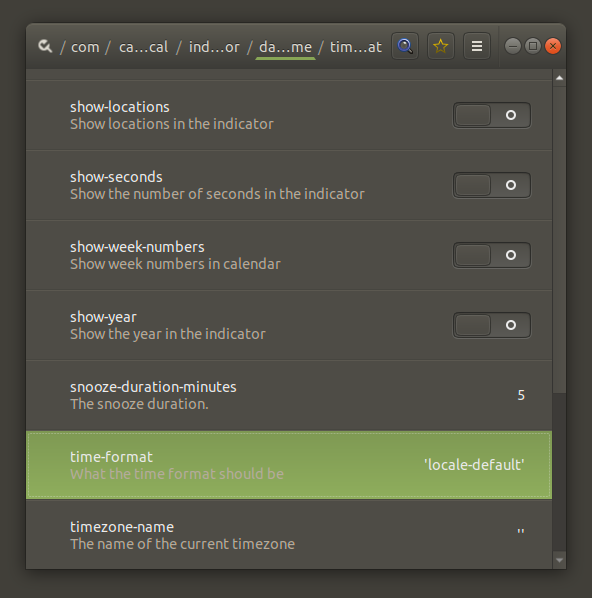Turn on show-week-numbers switch
Image resolution: width=592 pixels, height=598 pixels.
(x=492, y=255)
